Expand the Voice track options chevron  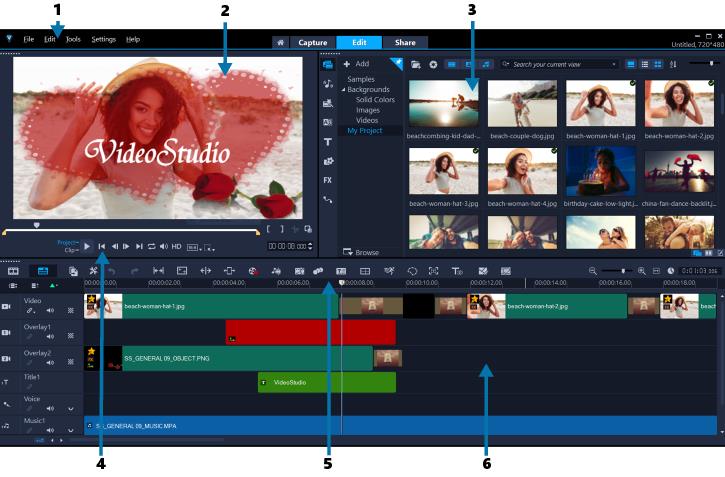point(71,409)
